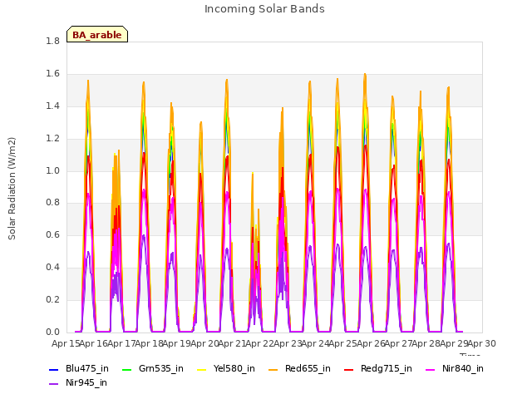The image size is (532, 399).
Task: Click the orange Red655_in legend swatch
Action: (x=273, y=369)
